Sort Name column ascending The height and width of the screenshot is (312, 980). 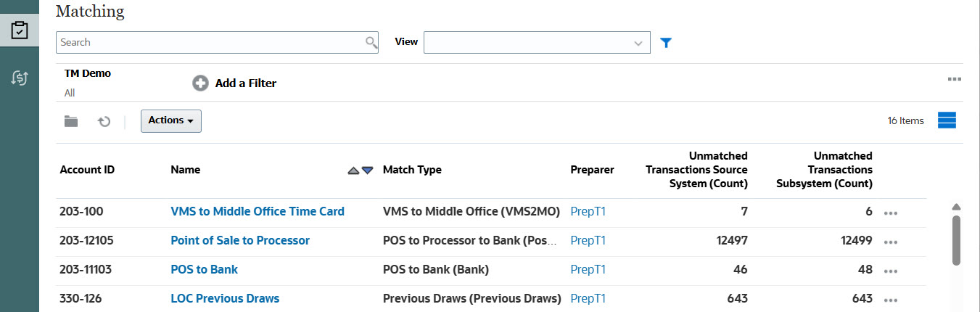pos(353,171)
